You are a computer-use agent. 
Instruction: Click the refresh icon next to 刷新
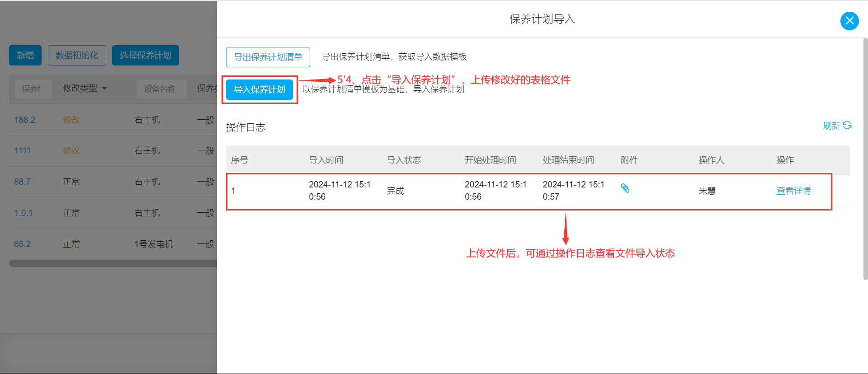pos(847,125)
